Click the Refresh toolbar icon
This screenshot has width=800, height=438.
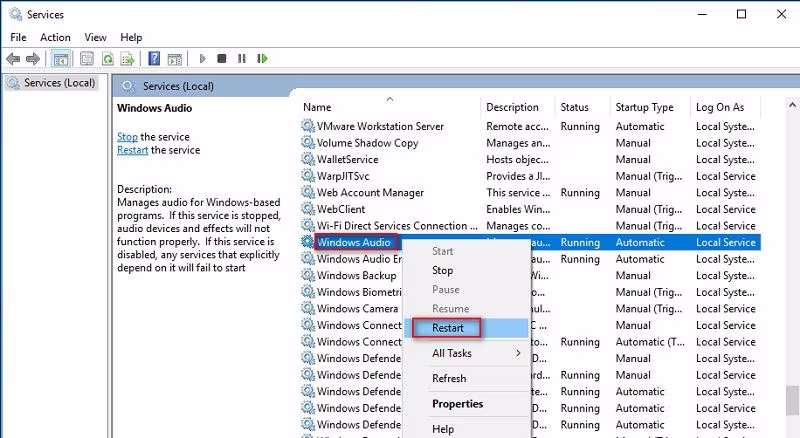click(108, 59)
